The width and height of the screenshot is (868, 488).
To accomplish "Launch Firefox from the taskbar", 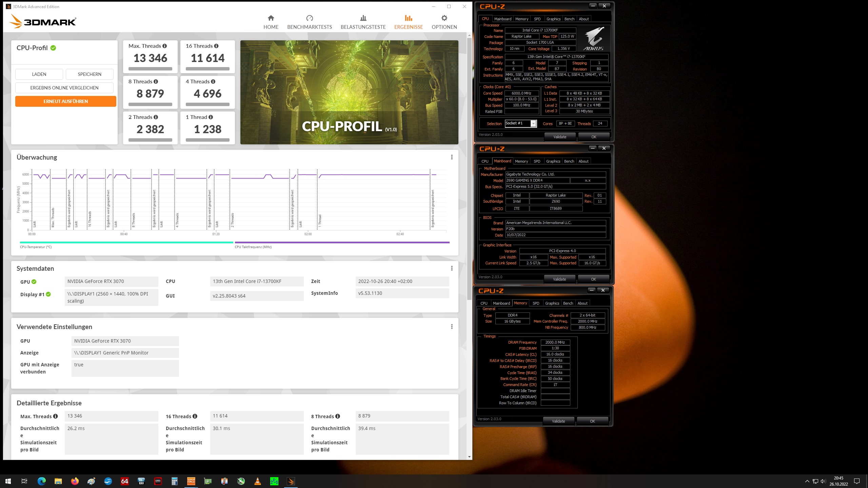I will [x=75, y=481].
